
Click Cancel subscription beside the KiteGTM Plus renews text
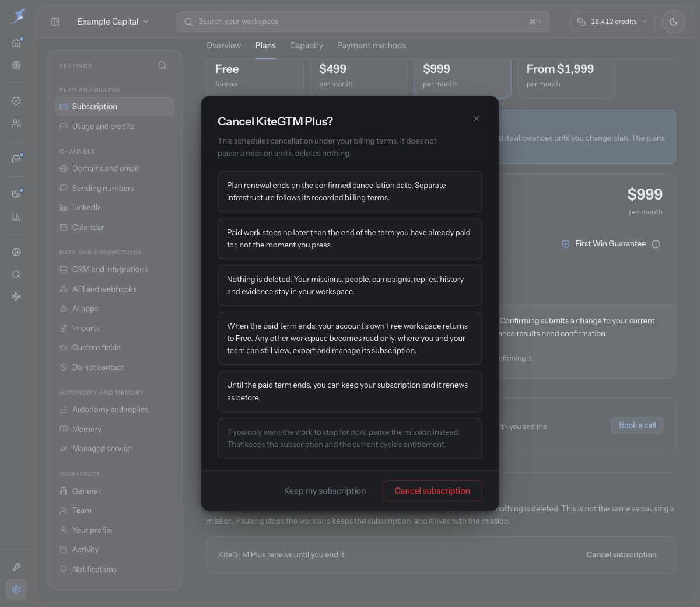click(621, 555)
